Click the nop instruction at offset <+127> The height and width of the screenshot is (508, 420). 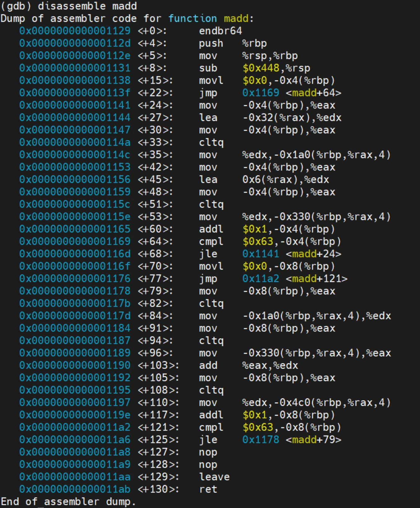208,452
